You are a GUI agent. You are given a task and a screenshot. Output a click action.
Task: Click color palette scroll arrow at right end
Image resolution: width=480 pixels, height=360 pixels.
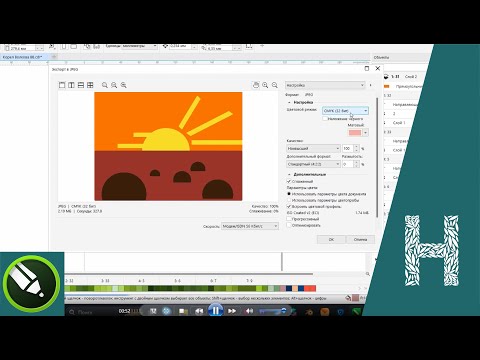pos(359,288)
